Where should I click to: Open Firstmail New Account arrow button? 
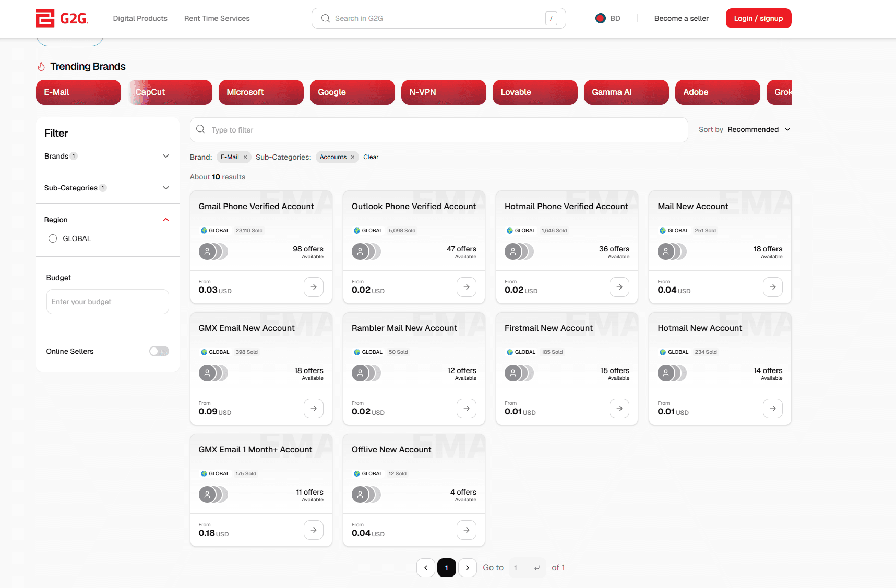tap(619, 409)
